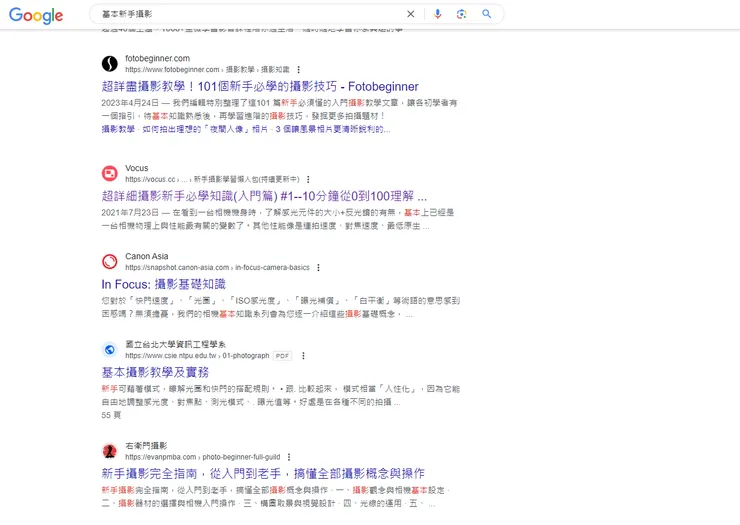Click the Canon Asia site favicon
Image resolution: width=740 pixels, height=525 pixels.
[x=109, y=261]
